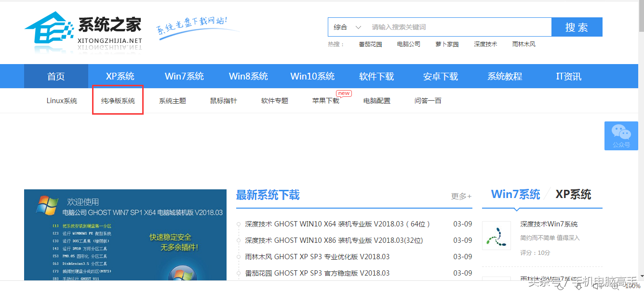Click the GHOST WIN7 SP1 X64 banner image
The image size is (644, 291).
pyautogui.click(x=125, y=235)
